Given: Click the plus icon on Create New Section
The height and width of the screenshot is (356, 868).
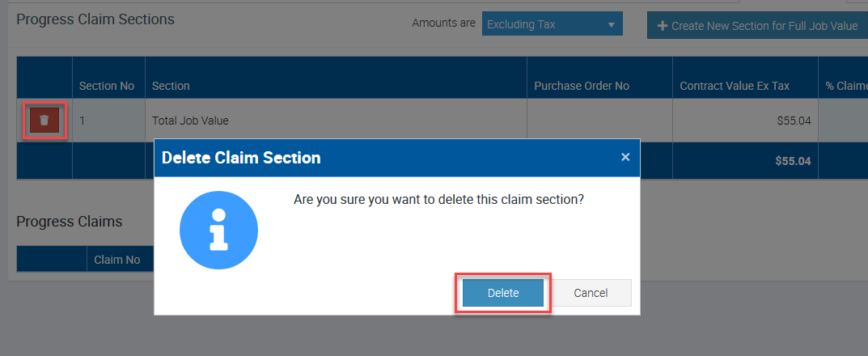Looking at the screenshot, I should [x=663, y=26].
